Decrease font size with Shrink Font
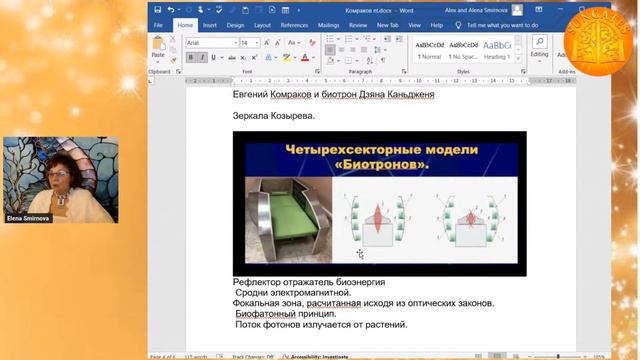 278,42
